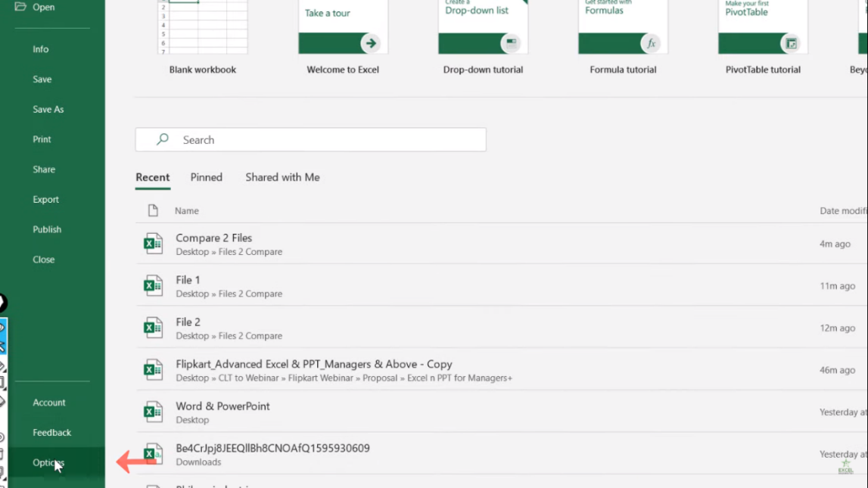
Task: Select Publish in the sidebar
Action: pyautogui.click(x=47, y=229)
